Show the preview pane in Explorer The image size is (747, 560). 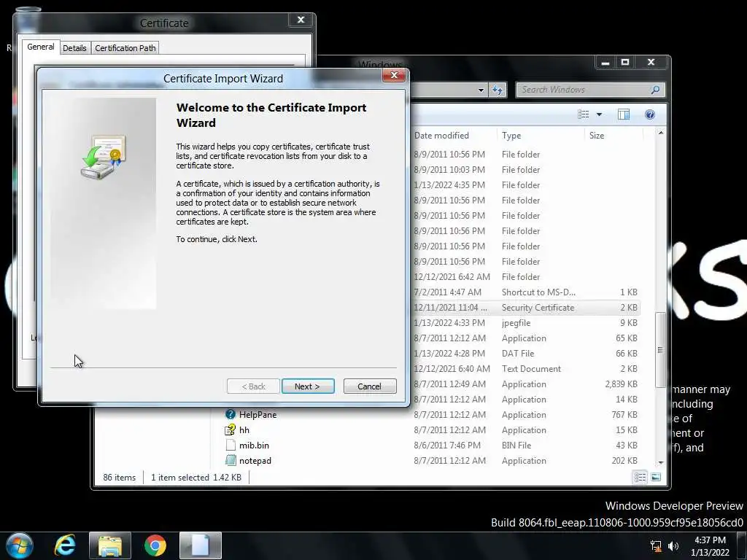624,114
